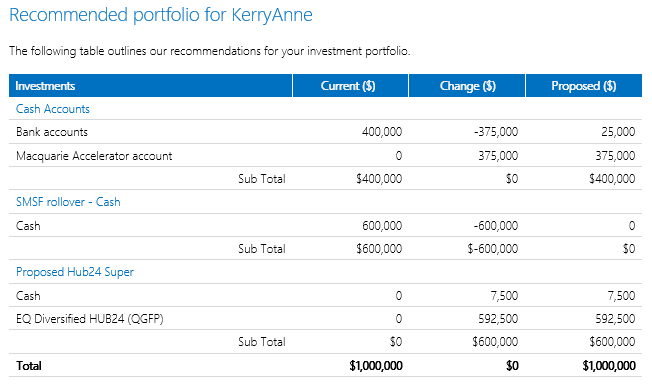This screenshot has width=652, height=385.
Task: Select the Proposed Hub24 Super heading
Action: 75,272
